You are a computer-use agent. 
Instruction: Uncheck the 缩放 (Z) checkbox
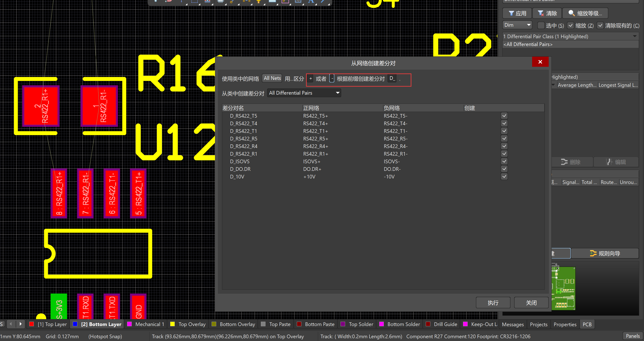point(570,25)
